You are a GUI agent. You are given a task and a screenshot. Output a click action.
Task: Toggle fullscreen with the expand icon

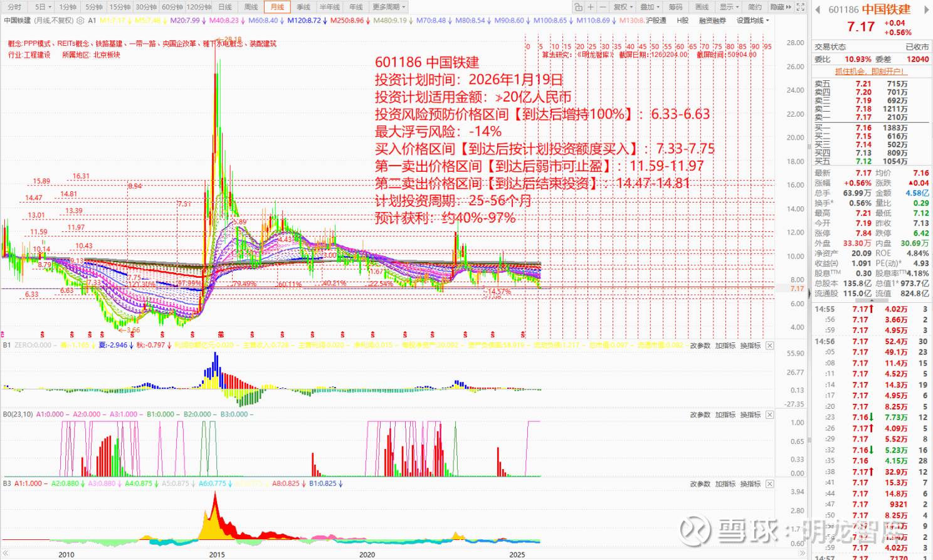coord(800,7)
